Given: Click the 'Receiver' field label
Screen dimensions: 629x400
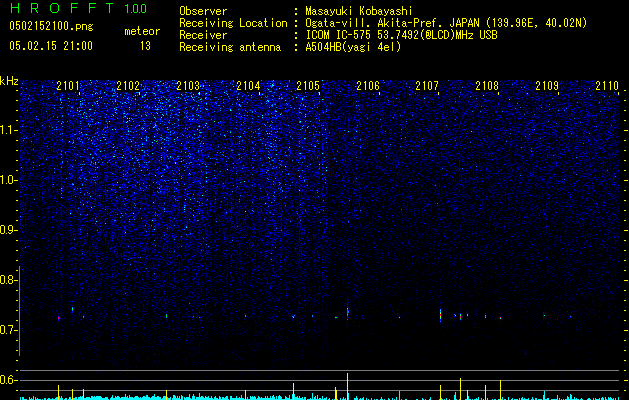Looking at the screenshot, I should click(203, 35).
